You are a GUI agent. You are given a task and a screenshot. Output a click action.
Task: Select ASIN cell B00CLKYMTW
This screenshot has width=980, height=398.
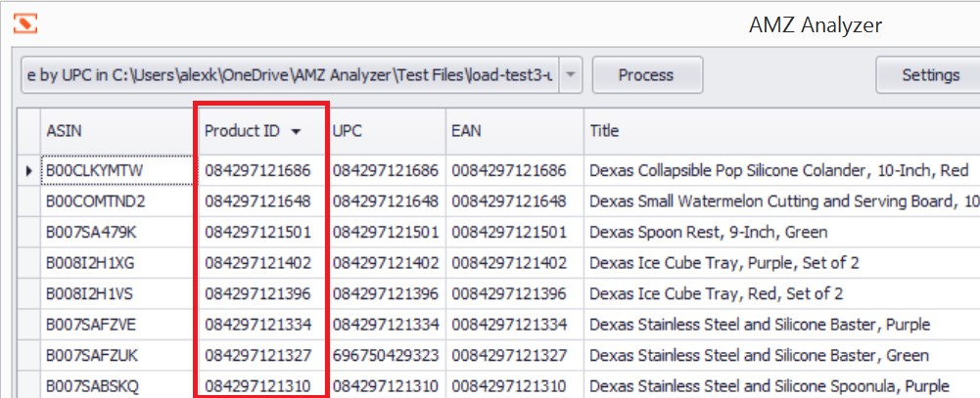[117, 170]
